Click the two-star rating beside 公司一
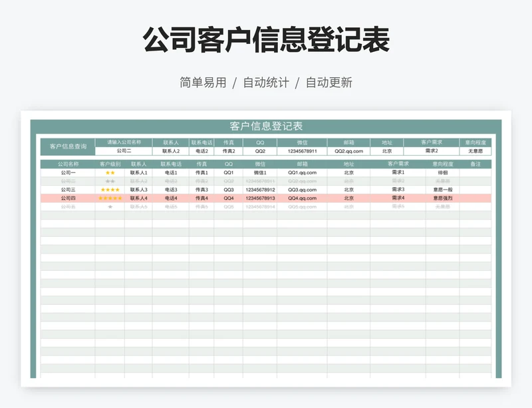 pyautogui.click(x=109, y=170)
